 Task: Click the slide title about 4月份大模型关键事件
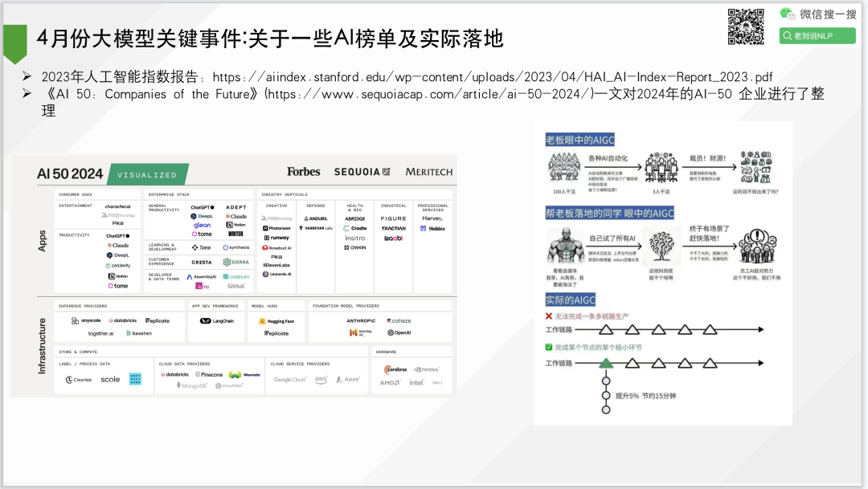(x=270, y=39)
